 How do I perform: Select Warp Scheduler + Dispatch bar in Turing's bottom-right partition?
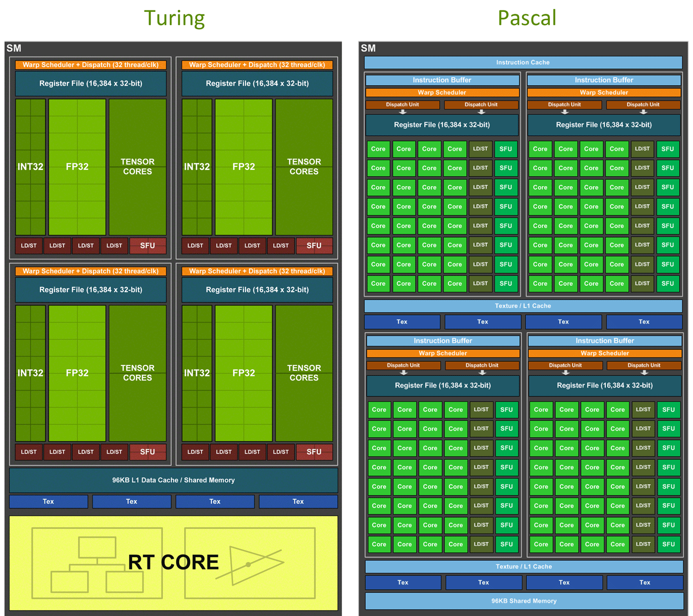point(257,271)
